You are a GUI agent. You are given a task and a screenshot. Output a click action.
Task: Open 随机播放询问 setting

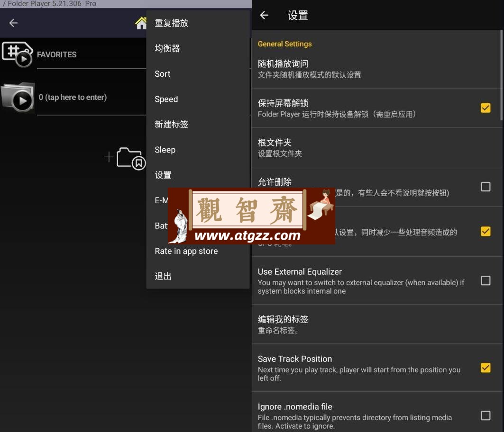pyautogui.click(x=377, y=69)
